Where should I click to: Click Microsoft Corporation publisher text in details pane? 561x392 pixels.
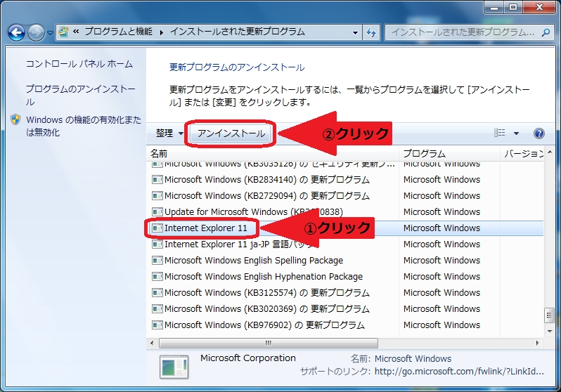point(248,358)
